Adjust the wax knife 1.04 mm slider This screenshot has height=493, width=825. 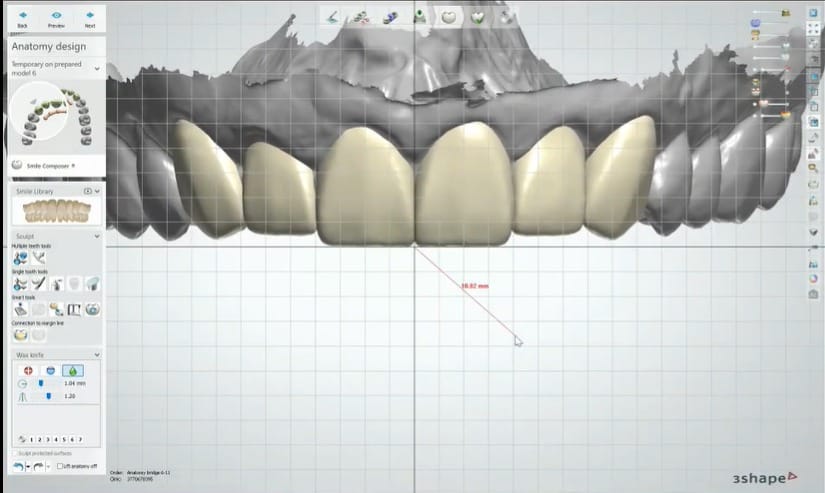click(41, 383)
